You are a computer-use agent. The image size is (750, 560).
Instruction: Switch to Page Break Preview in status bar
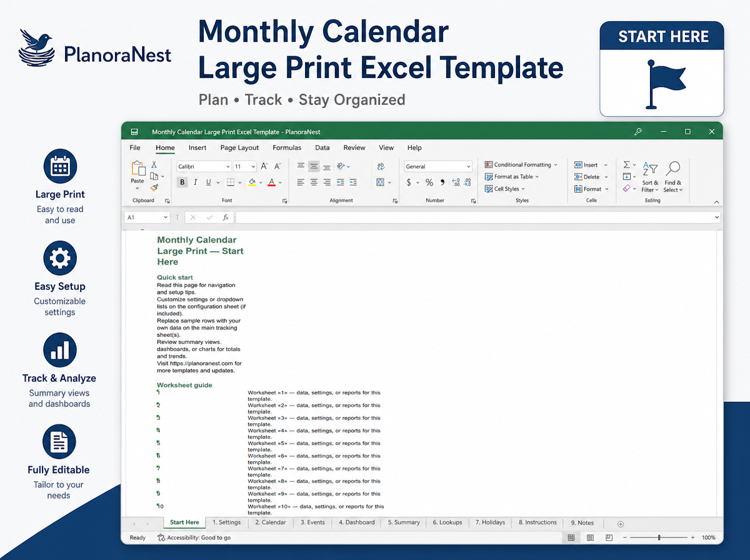point(609,537)
